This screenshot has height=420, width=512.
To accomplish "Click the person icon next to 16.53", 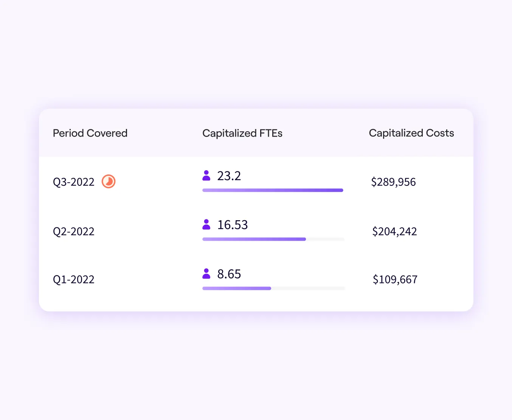I will pyautogui.click(x=206, y=224).
